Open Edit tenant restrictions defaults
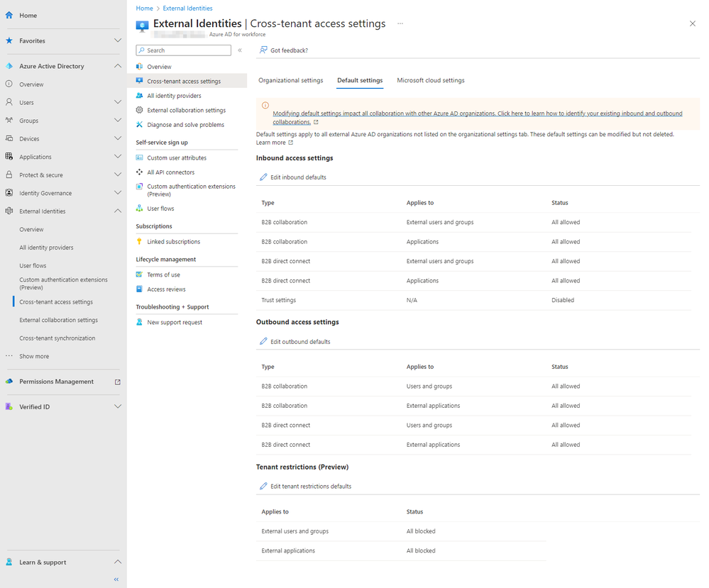 pos(310,487)
